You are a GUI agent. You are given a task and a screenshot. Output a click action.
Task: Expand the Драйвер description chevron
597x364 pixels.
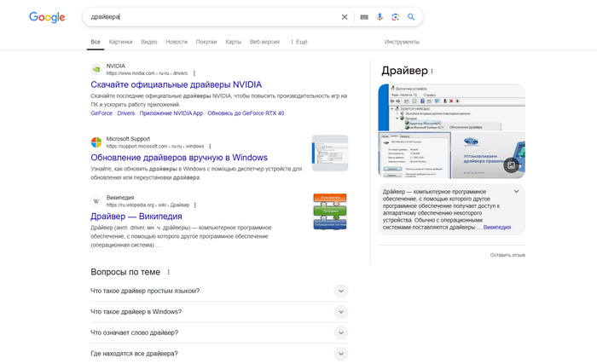coord(516,192)
